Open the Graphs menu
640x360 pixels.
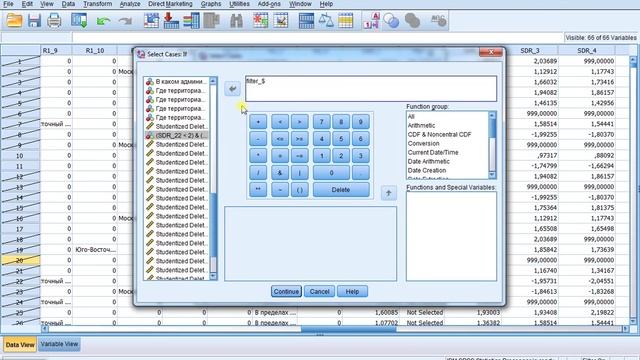pos(211,4)
